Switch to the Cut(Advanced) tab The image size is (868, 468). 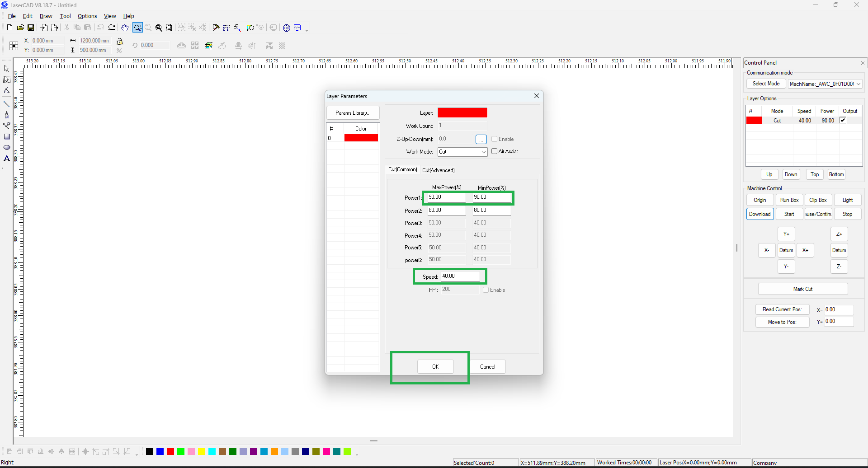438,170
